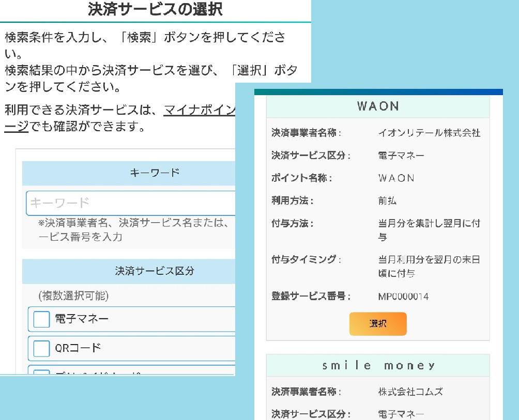This screenshot has height=420, width=519.
Task: Check the QRコード checkbox
Action: pos(42,348)
